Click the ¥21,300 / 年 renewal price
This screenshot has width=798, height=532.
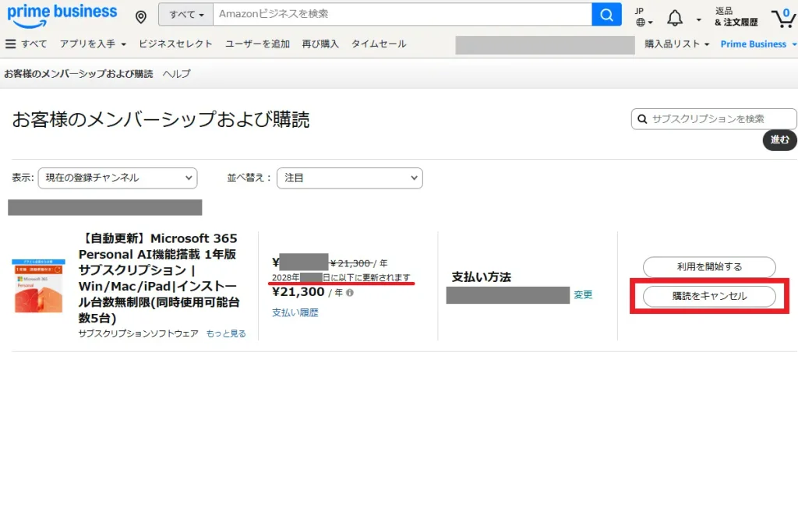[x=309, y=292]
